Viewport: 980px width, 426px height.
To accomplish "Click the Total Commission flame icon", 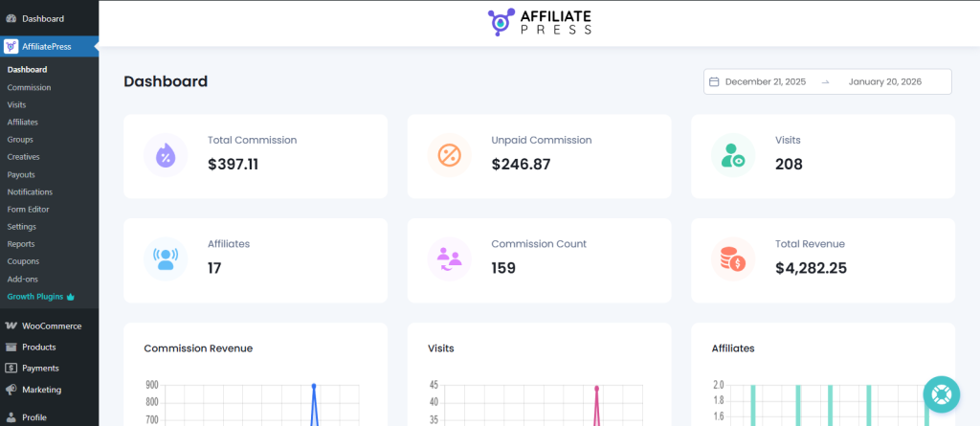I will [x=166, y=155].
